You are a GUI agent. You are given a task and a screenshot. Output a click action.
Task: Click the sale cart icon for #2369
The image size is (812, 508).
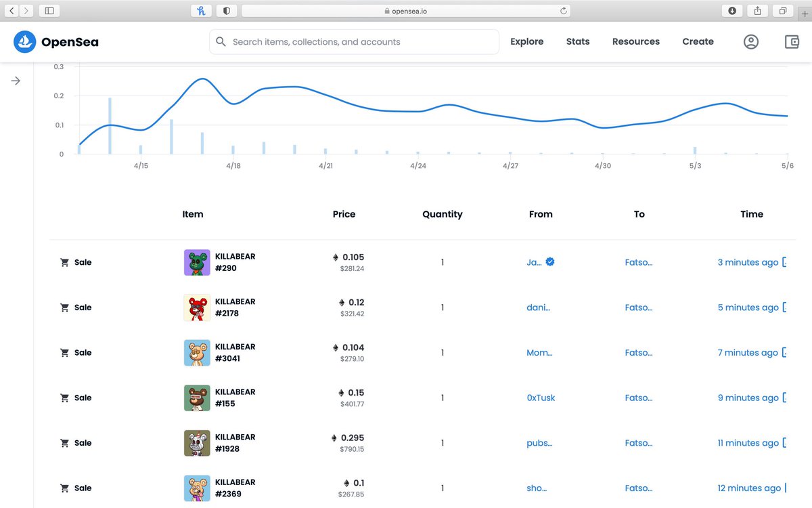coord(65,488)
